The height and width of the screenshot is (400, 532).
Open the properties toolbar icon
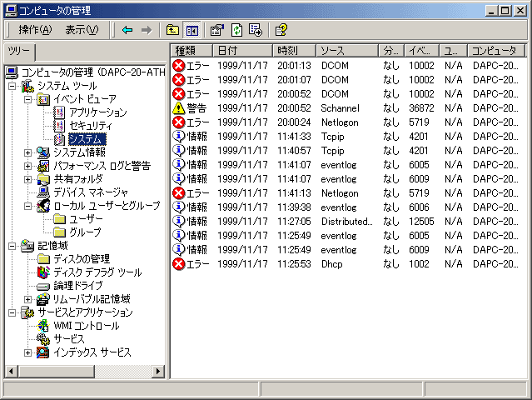click(x=217, y=30)
